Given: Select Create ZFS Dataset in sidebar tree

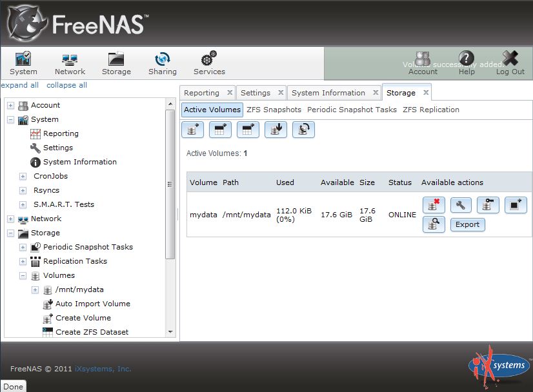Looking at the screenshot, I should [92, 332].
